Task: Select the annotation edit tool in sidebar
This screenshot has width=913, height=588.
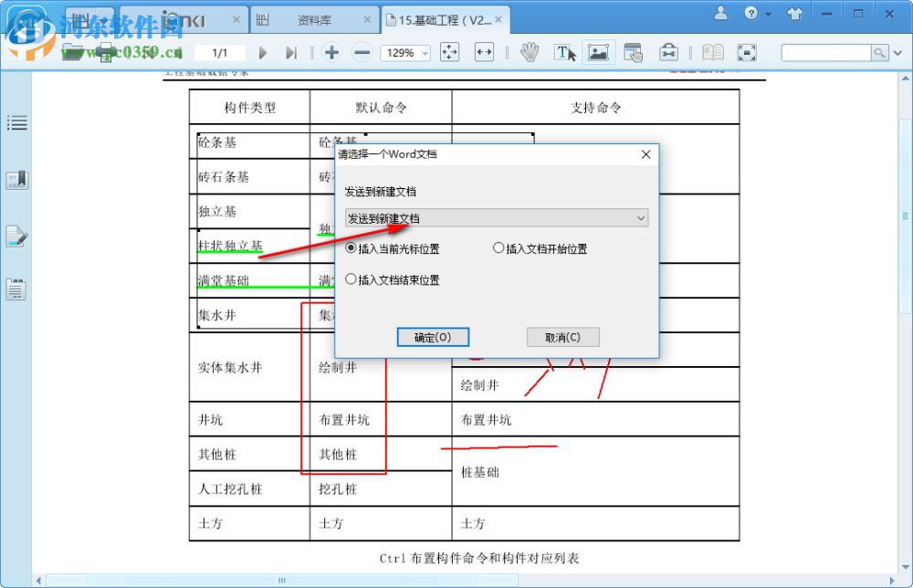Action: point(16,236)
